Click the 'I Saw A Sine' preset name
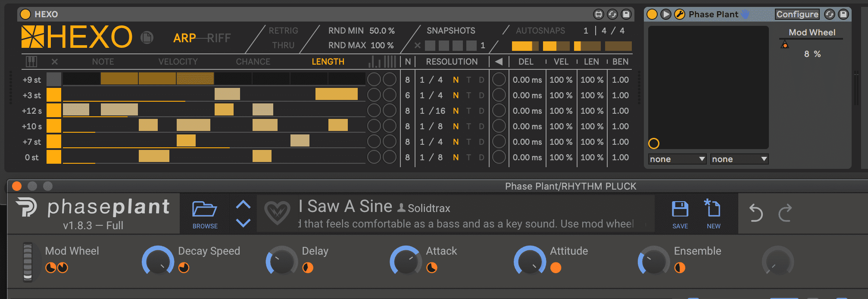868x299 pixels. tap(346, 206)
